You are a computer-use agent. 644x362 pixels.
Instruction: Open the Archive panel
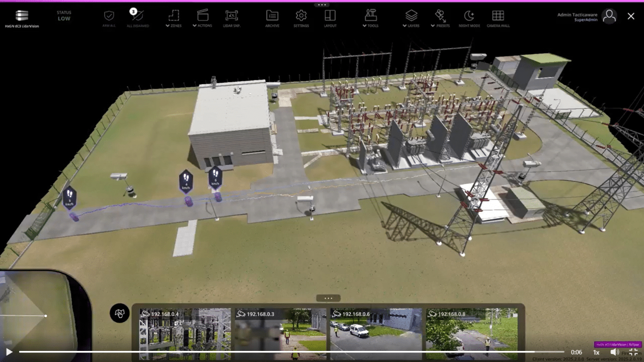click(272, 17)
